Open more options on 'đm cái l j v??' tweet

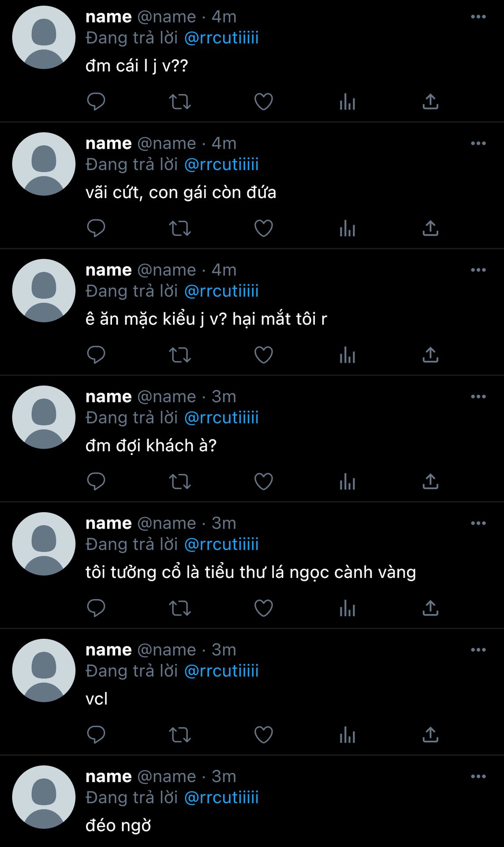pos(478,17)
